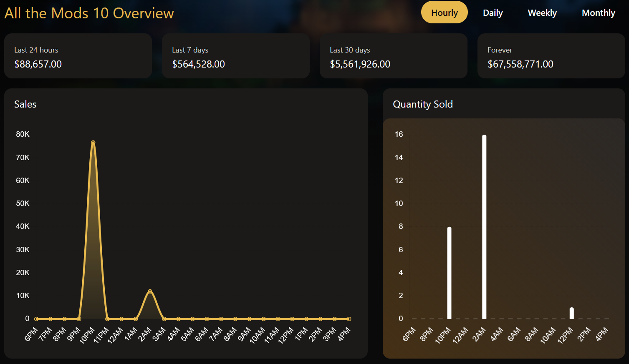The height and width of the screenshot is (364, 629).
Task: Select the small 12PM bar in Quantity Sold
Action: click(x=571, y=313)
